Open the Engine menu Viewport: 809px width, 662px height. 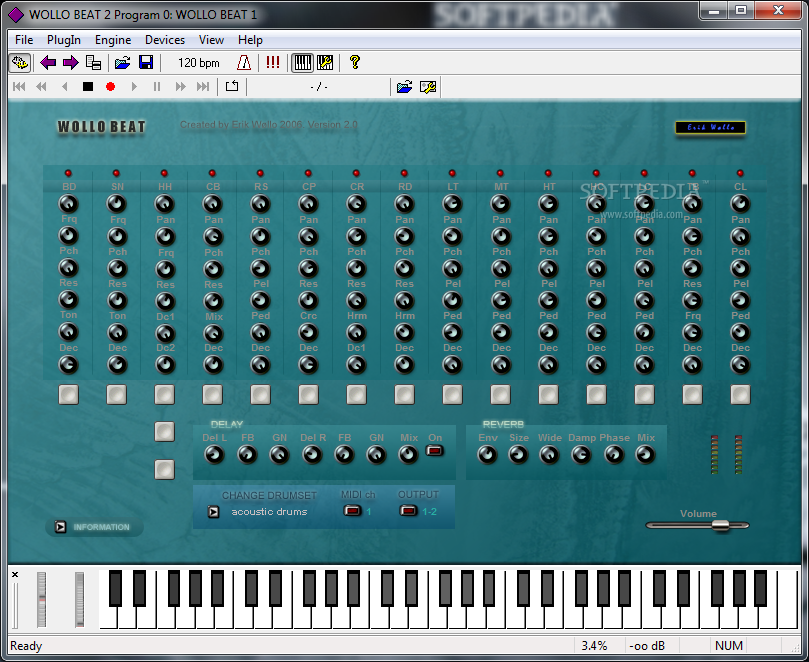click(x=112, y=40)
